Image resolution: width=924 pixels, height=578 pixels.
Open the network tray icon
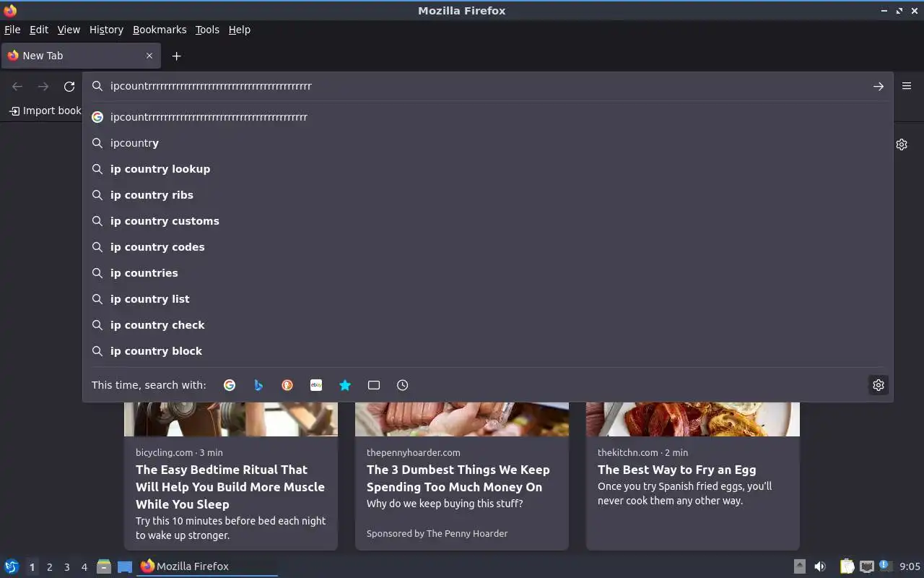coord(867,566)
